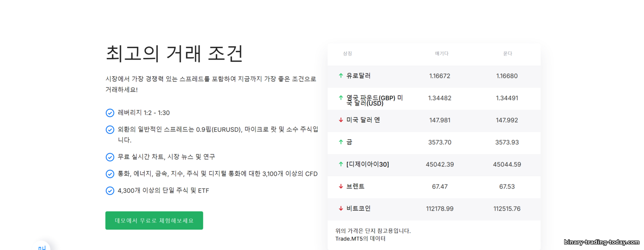Click the green up arrow beside 유로달러
Viewport: 644px width, 250px height.
[341, 76]
